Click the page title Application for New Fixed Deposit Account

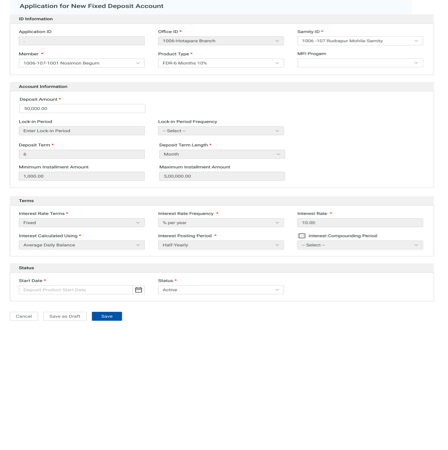92,6
